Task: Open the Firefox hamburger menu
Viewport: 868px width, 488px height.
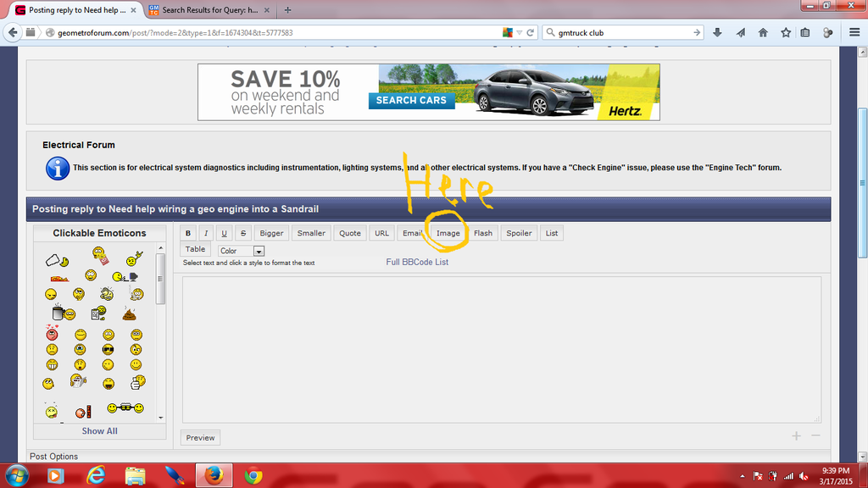Action: click(854, 33)
